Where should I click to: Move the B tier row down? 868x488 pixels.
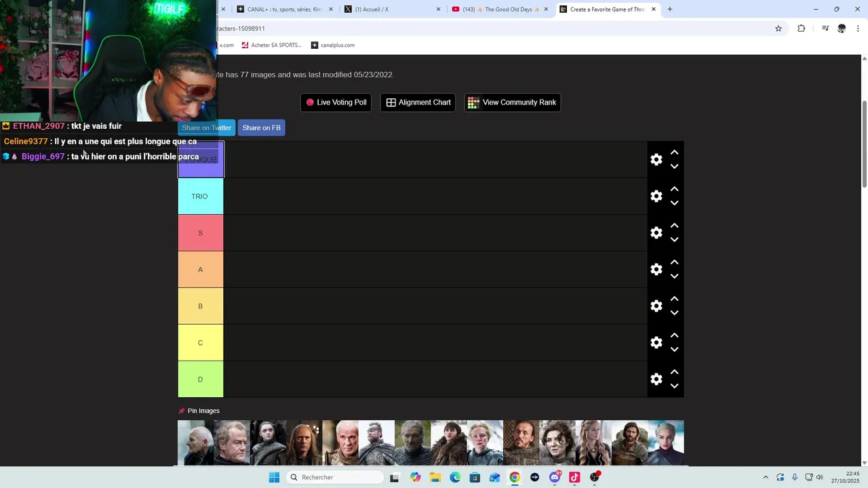[x=674, y=313]
